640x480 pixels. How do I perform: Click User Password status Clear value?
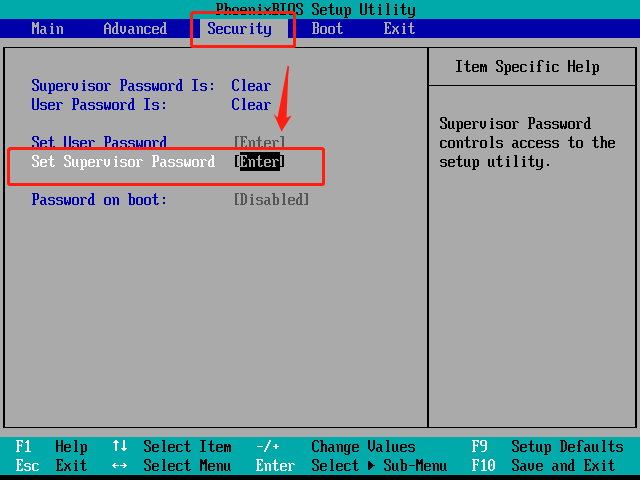point(251,104)
